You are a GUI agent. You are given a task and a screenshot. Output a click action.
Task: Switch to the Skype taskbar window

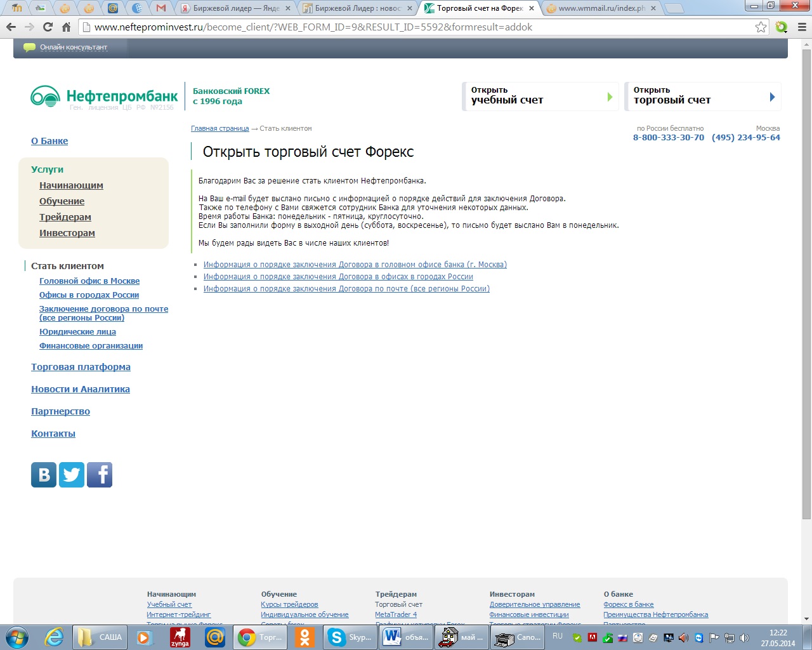350,637
